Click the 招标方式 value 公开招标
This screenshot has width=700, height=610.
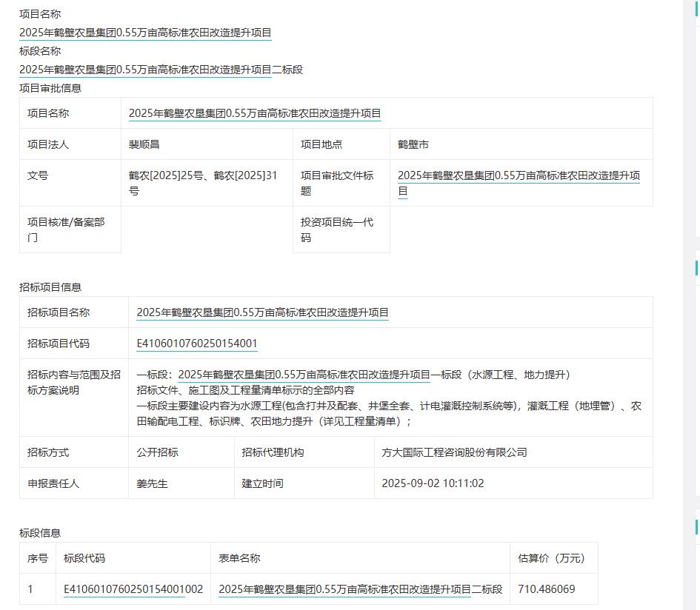158,452
